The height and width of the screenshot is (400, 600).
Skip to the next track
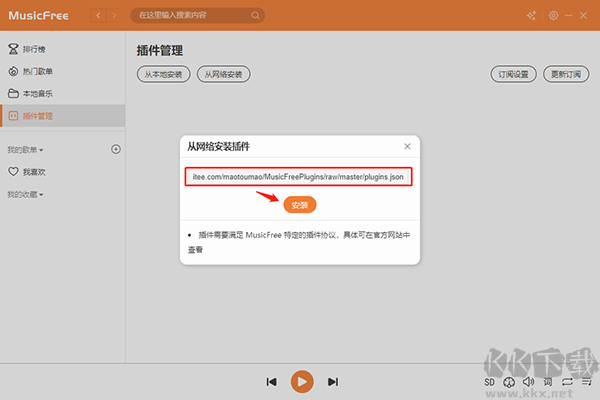[333, 382]
